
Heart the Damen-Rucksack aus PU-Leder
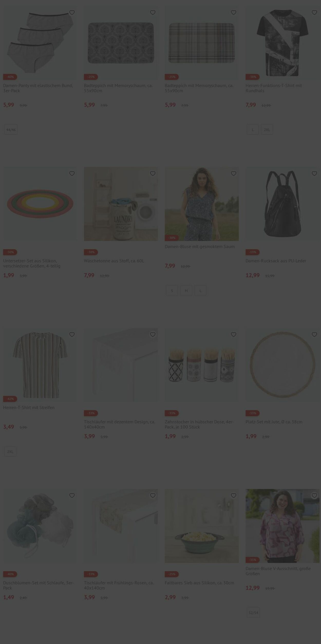[314, 174]
